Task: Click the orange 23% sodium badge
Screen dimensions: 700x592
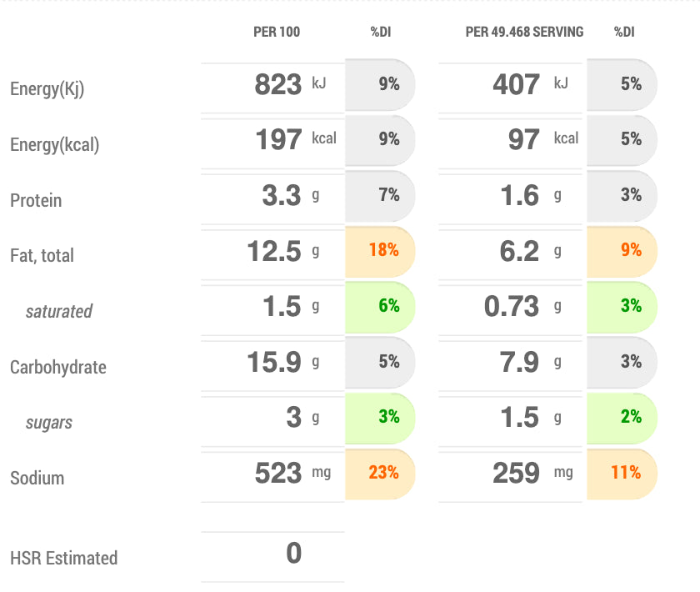Action: [383, 473]
